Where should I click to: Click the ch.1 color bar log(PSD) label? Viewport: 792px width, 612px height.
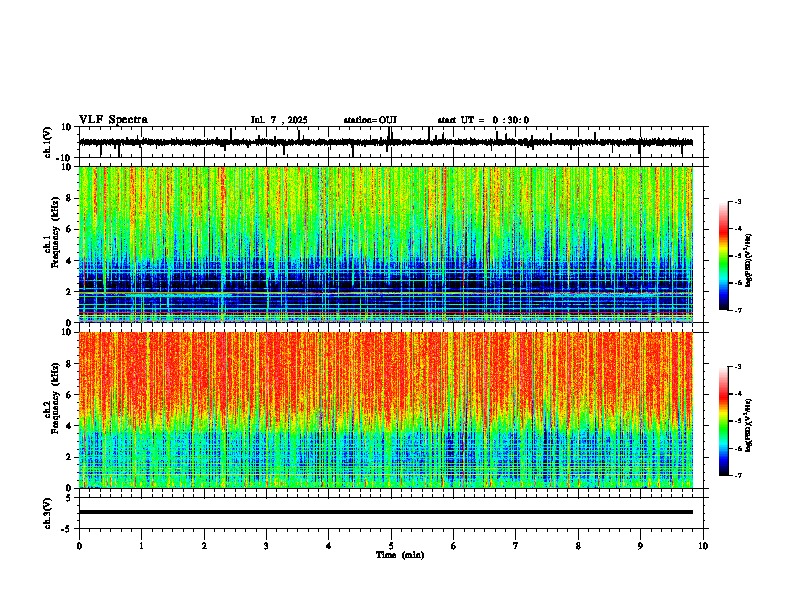coord(749,260)
